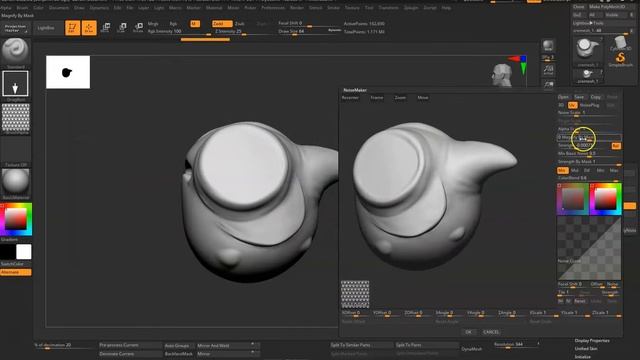The image size is (640, 360).
Task: Open the BasicMaterial sphere selector
Action: (16, 182)
